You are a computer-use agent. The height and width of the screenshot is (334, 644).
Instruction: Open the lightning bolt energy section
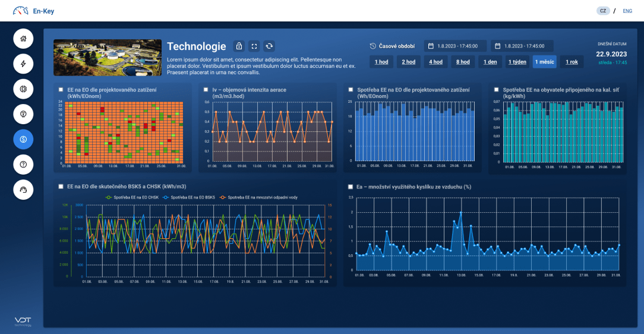click(23, 64)
